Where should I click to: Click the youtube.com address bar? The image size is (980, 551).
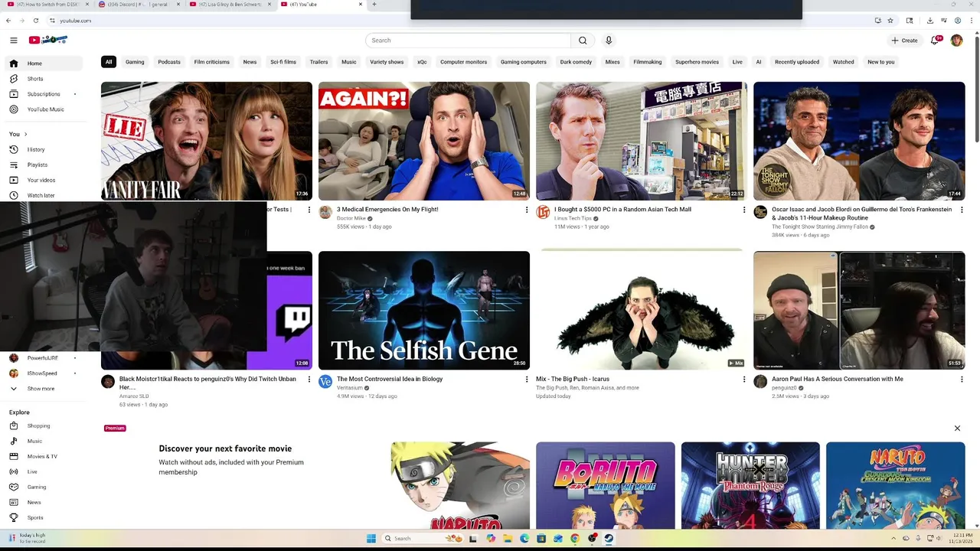click(x=459, y=21)
